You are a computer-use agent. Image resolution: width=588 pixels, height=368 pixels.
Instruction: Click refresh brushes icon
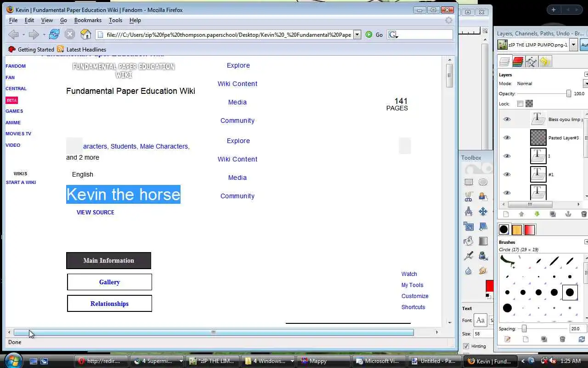coord(582,339)
